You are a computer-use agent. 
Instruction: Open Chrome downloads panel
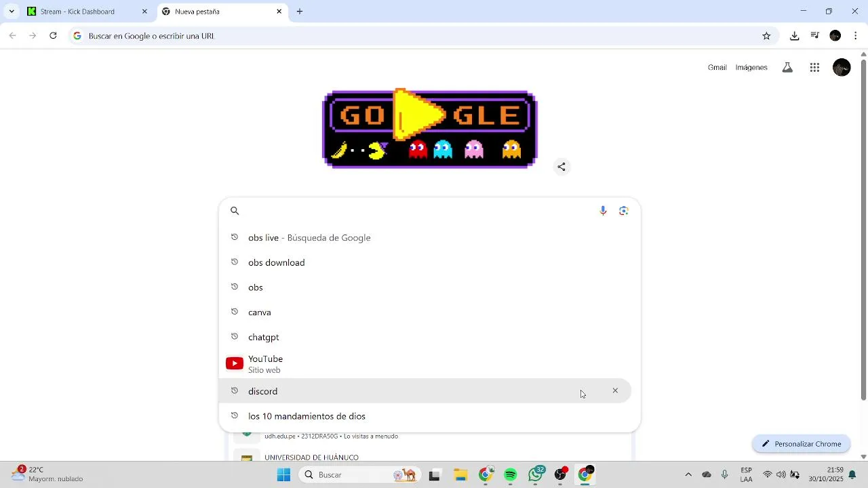[x=794, y=36]
